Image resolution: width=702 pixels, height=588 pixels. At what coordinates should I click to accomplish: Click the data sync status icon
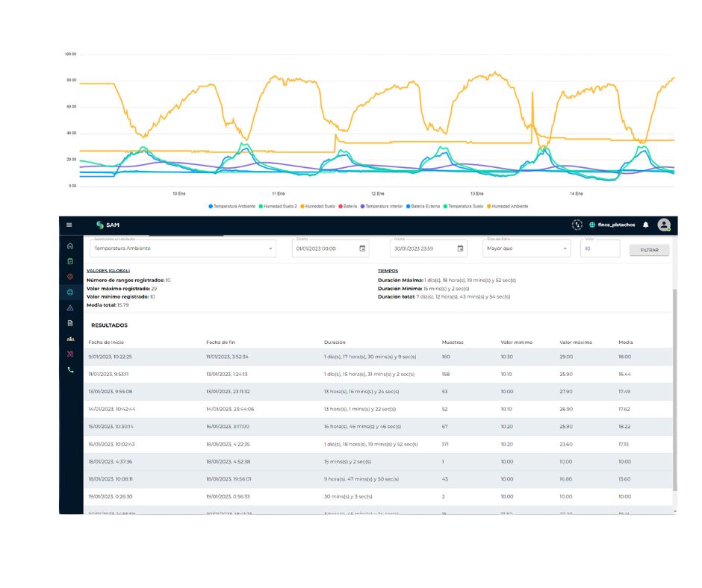click(x=577, y=225)
